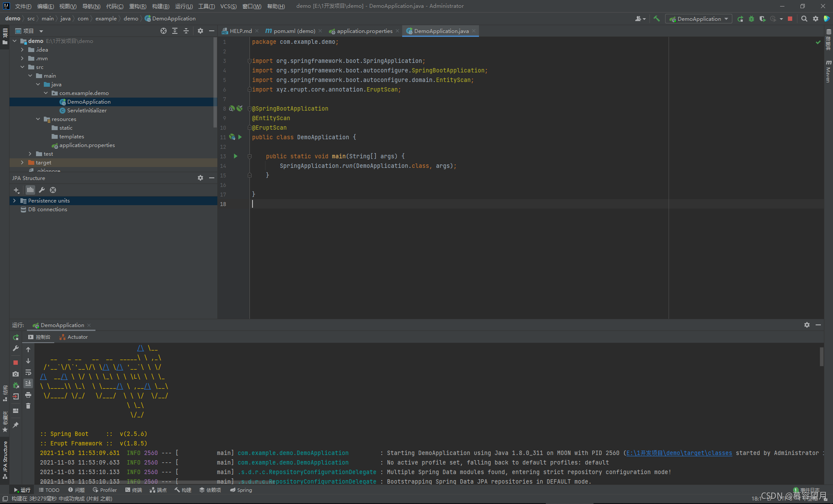Open the VCS(S) menu
Viewport: 833px width, 504px height.
pos(228,6)
